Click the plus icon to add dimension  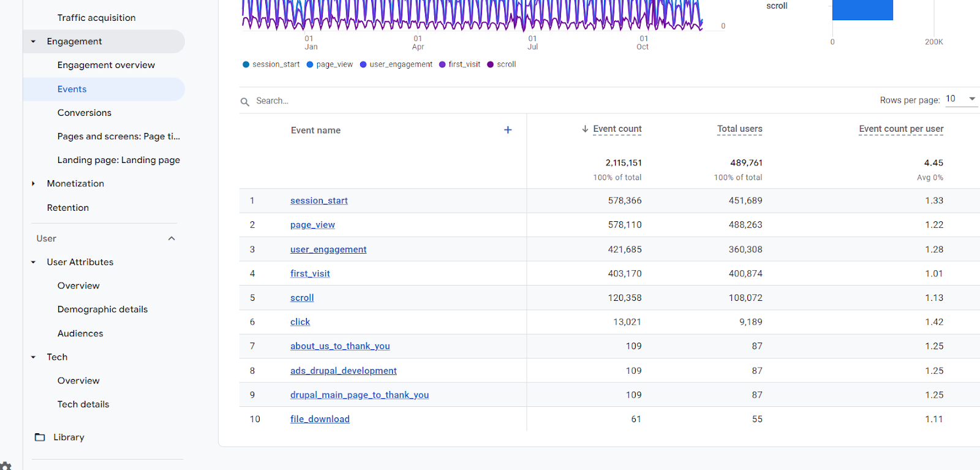(x=508, y=130)
